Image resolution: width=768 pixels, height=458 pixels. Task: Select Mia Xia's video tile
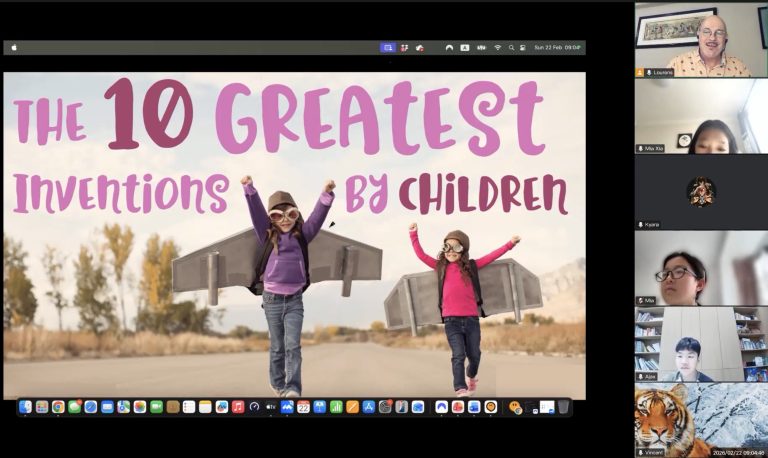(x=700, y=116)
